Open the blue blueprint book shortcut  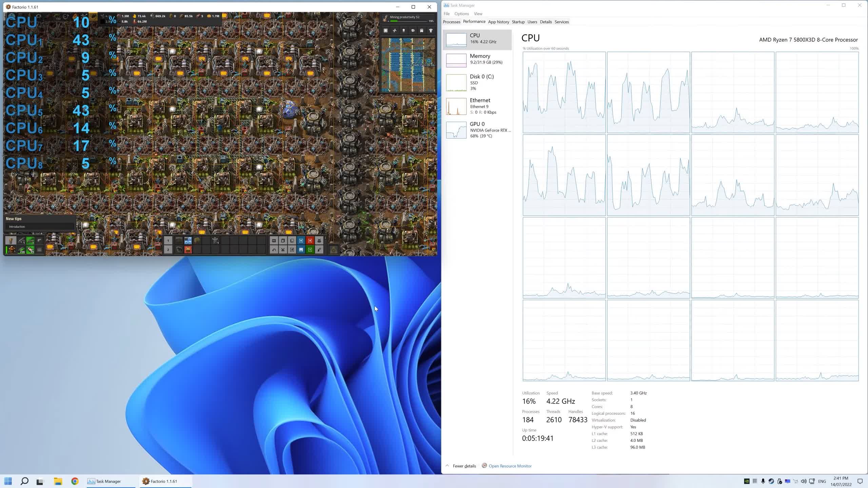301,250
